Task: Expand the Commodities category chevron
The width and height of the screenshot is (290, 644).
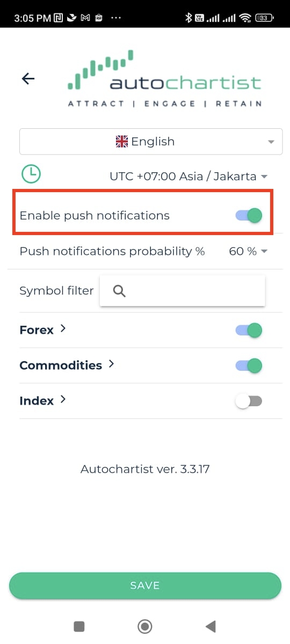Action: [x=111, y=364]
